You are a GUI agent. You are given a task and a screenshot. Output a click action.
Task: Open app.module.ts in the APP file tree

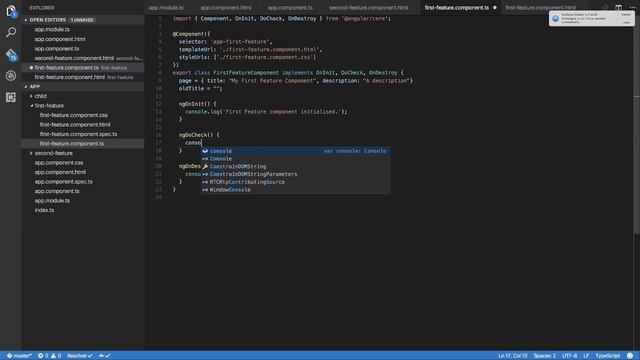point(82,201)
